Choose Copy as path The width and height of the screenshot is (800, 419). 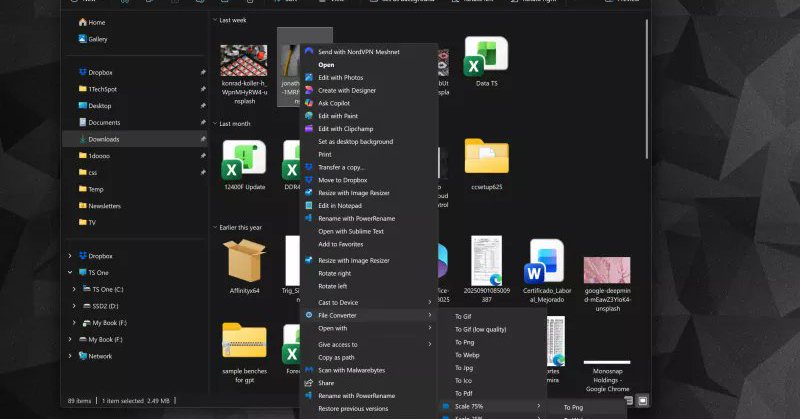point(336,357)
